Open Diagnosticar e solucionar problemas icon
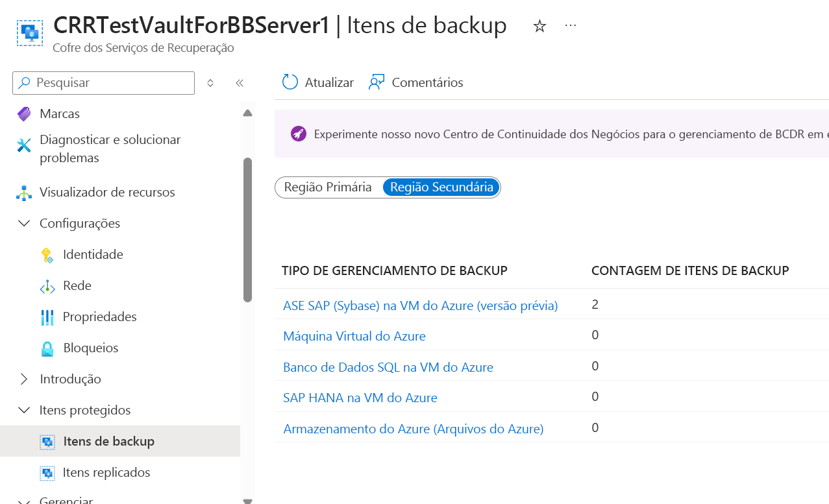 [x=24, y=145]
